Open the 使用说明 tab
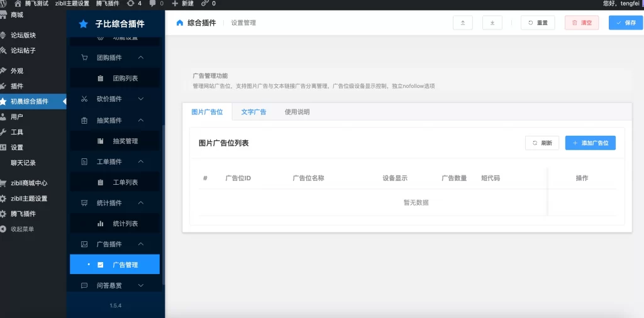Image resolution: width=644 pixels, height=318 pixels. point(297,112)
